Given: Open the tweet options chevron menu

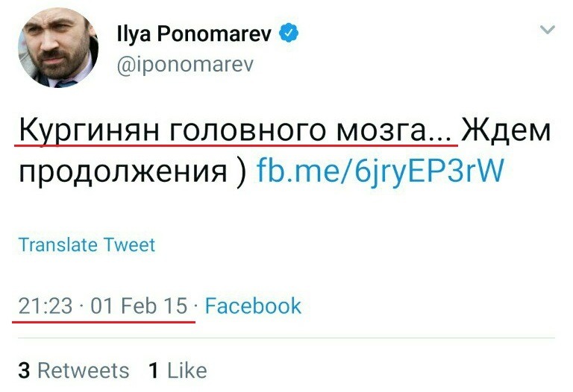Looking at the screenshot, I should click(548, 31).
